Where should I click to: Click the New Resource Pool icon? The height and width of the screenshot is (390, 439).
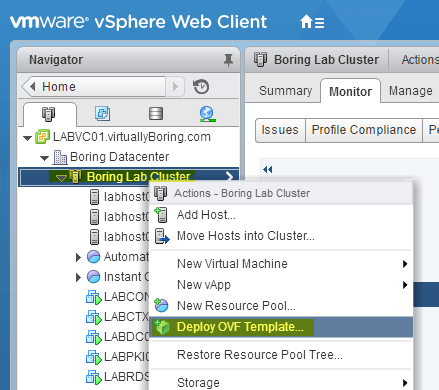(x=161, y=305)
